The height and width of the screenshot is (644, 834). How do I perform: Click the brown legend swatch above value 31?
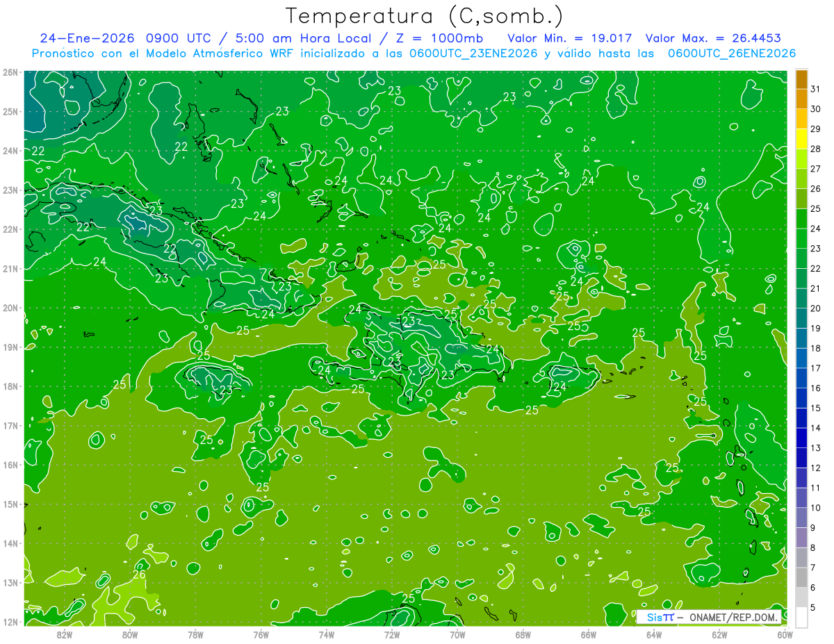tap(801, 79)
